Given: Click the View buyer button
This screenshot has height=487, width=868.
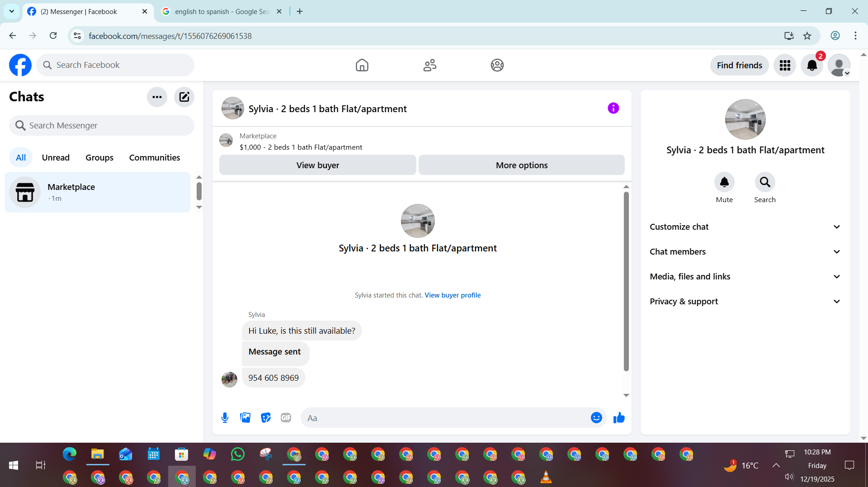Looking at the screenshot, I should (x=318, y=165).
